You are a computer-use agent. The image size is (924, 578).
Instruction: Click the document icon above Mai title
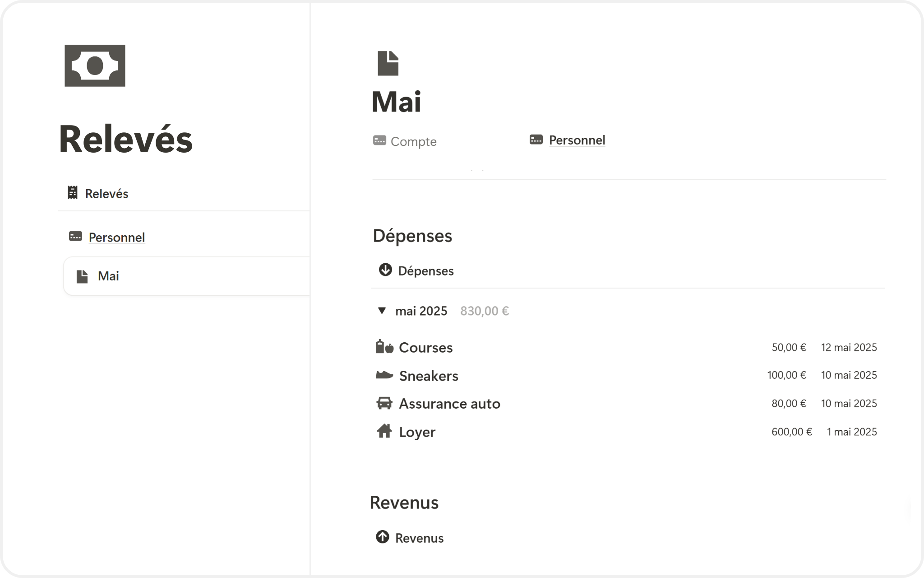point(388,63)
